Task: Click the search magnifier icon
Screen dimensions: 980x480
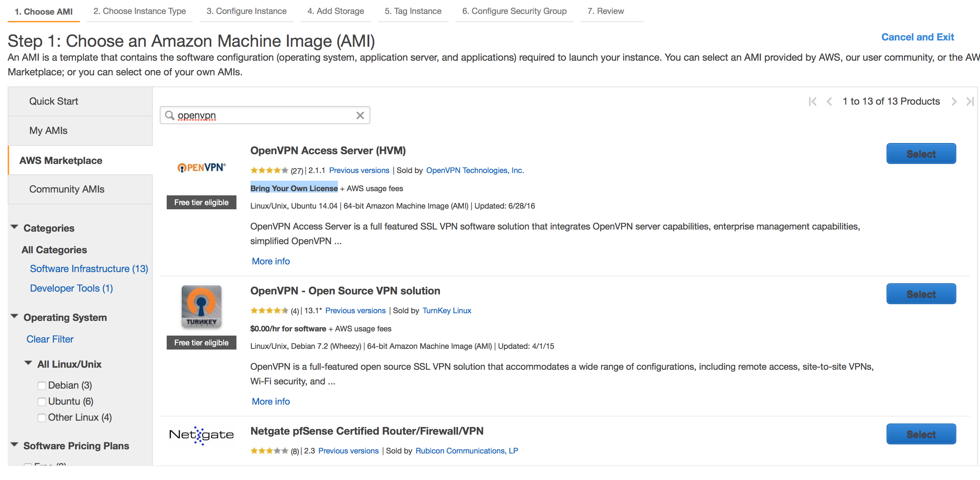Action: tap(170, 115)
